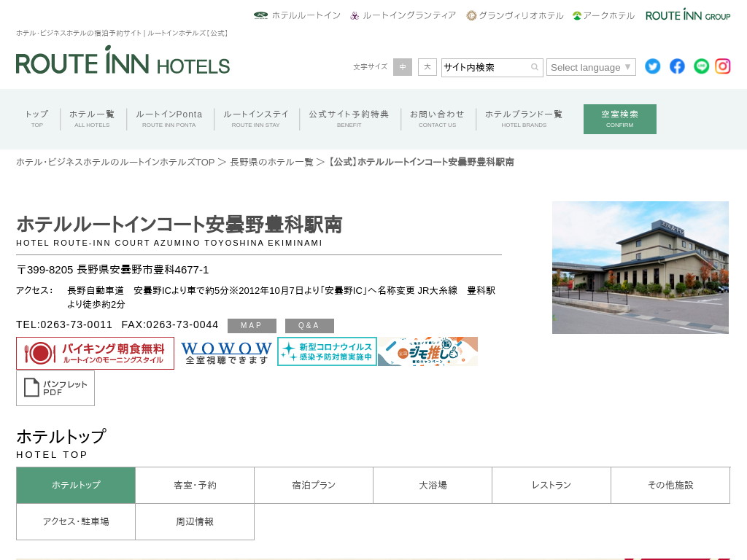747x560 pixels.
Task: Open the ホテルブランド一覧 menu item
Action: [524, 119]
